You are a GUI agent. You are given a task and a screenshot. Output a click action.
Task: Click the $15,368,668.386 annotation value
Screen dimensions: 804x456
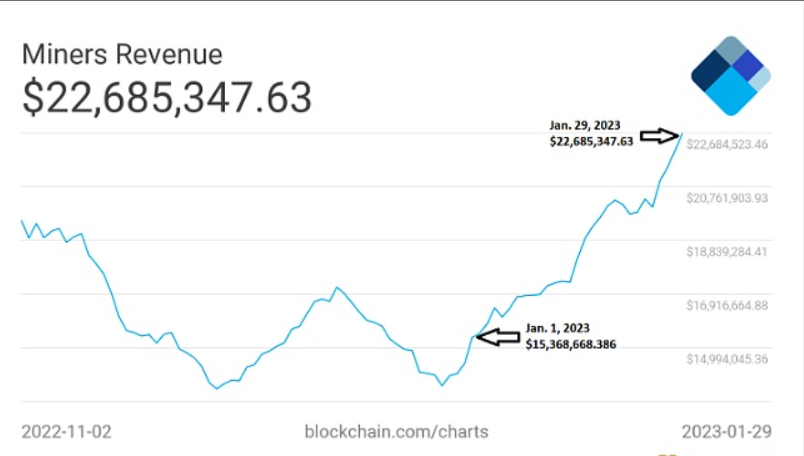point(571,343)
